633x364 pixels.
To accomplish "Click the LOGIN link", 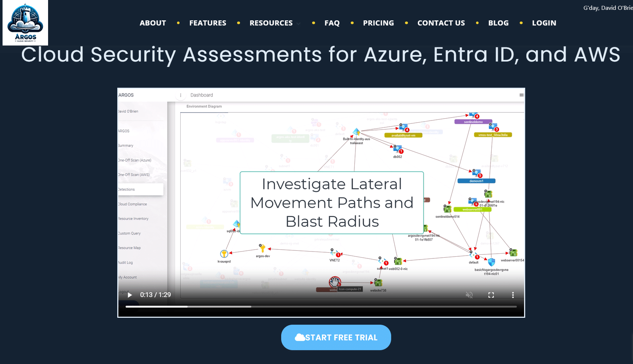I will (544, 23).
